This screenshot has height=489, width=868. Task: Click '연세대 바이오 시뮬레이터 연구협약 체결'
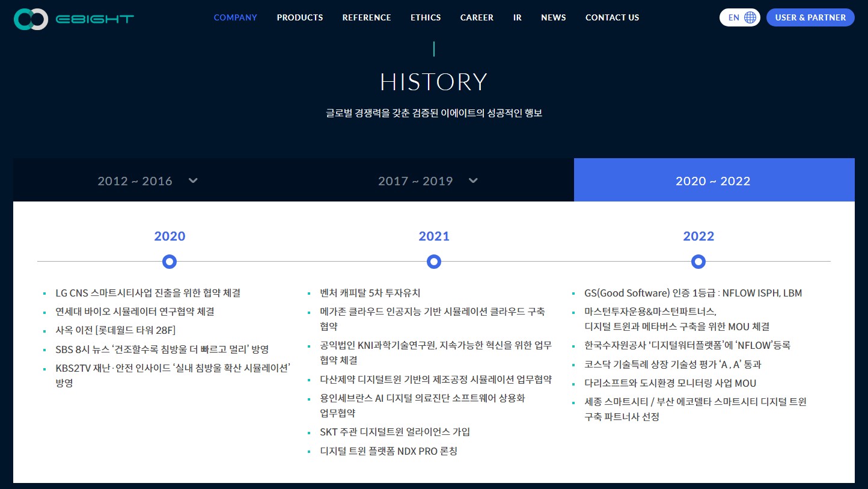point(135,312)
